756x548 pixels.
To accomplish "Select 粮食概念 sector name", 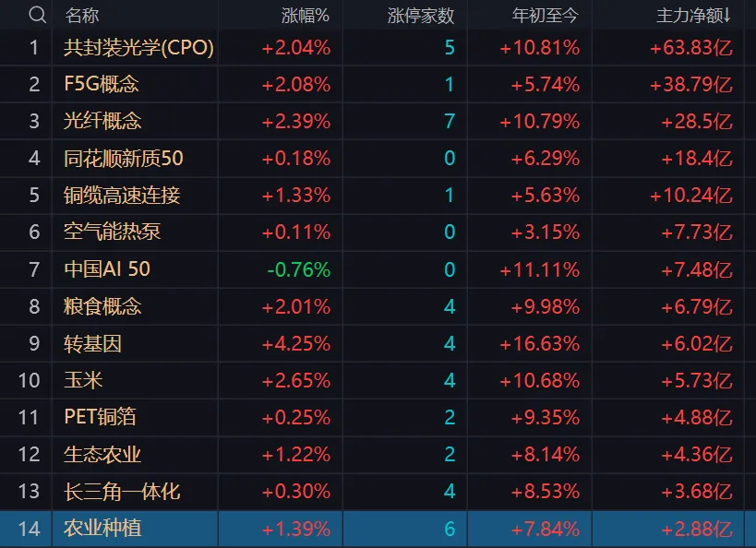I will (102, 306).
